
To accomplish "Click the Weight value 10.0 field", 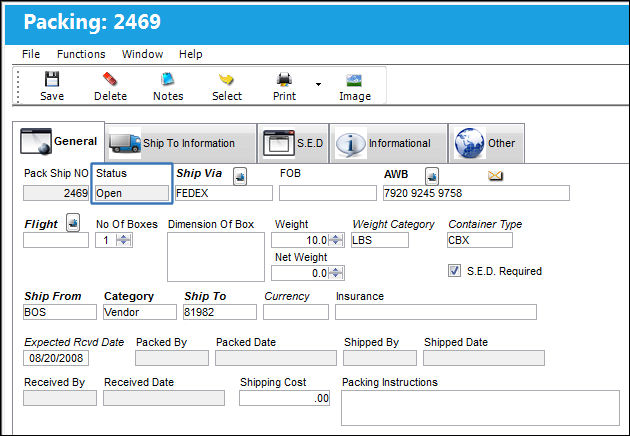I will tap(300, 240).
